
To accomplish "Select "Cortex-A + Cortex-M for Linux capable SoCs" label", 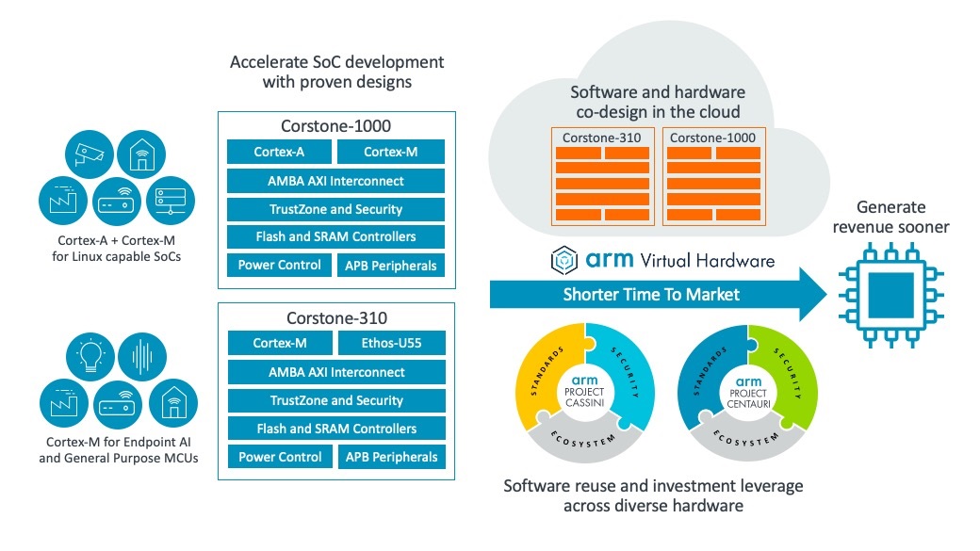I will pos(116,248).
